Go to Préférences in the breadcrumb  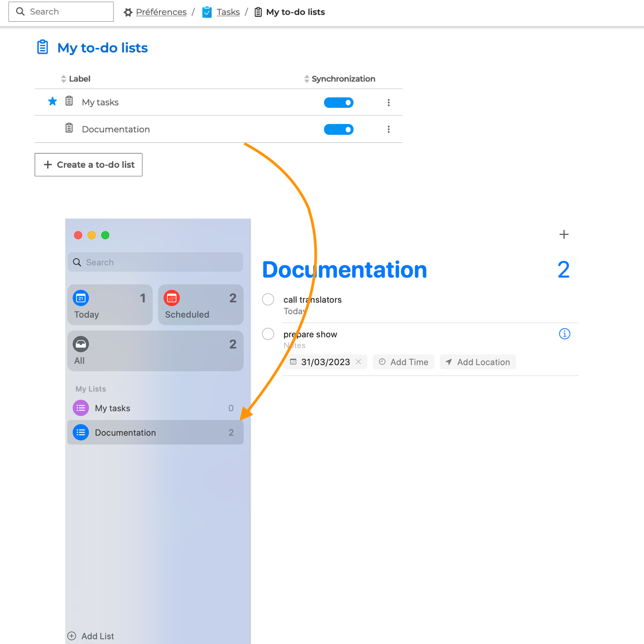(161, 12)
